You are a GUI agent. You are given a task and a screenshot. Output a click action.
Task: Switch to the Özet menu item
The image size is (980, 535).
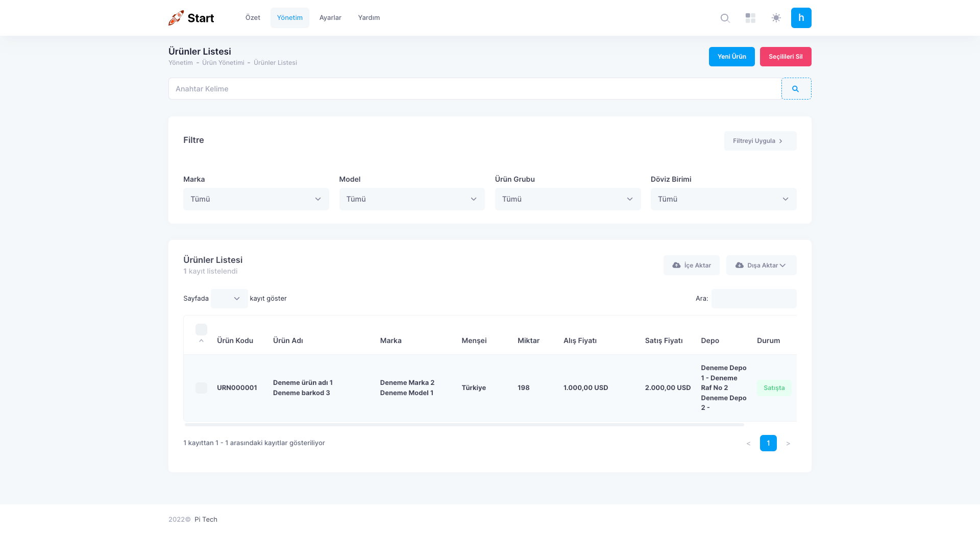coord(253,18)
